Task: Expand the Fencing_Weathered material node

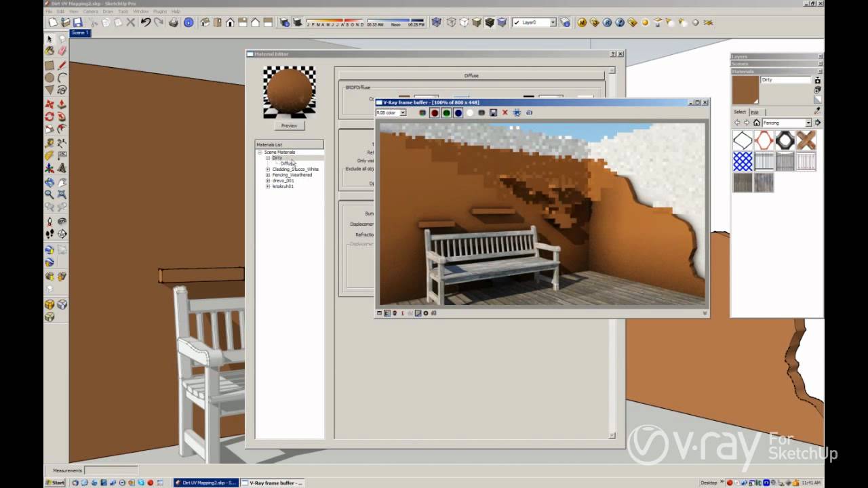Action: 268,175
